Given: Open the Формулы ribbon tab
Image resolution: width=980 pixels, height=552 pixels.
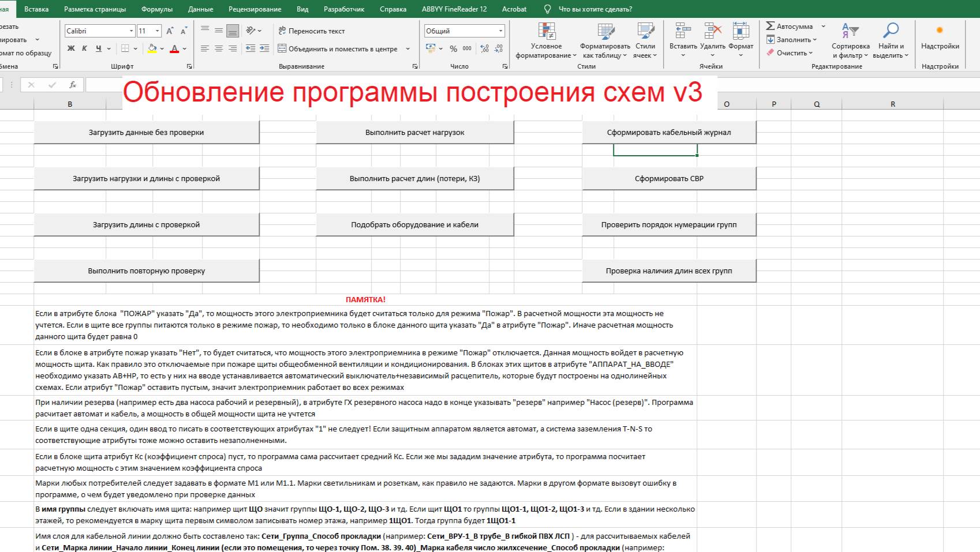Looking at the screenshot, I should coord(157,9).
